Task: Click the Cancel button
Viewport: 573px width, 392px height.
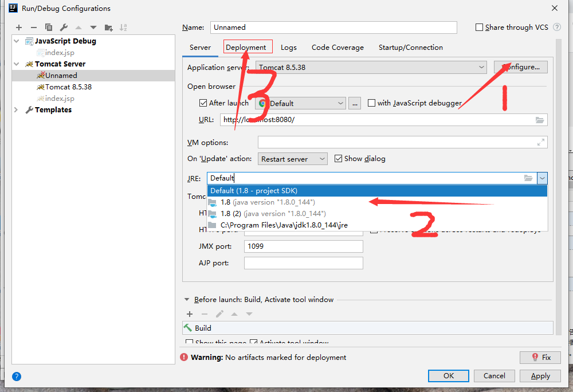Action: [x=494, y=376]
